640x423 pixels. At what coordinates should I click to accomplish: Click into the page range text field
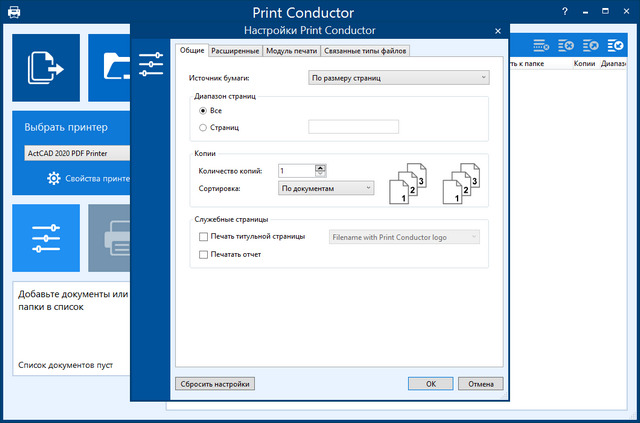coord(353,127)
